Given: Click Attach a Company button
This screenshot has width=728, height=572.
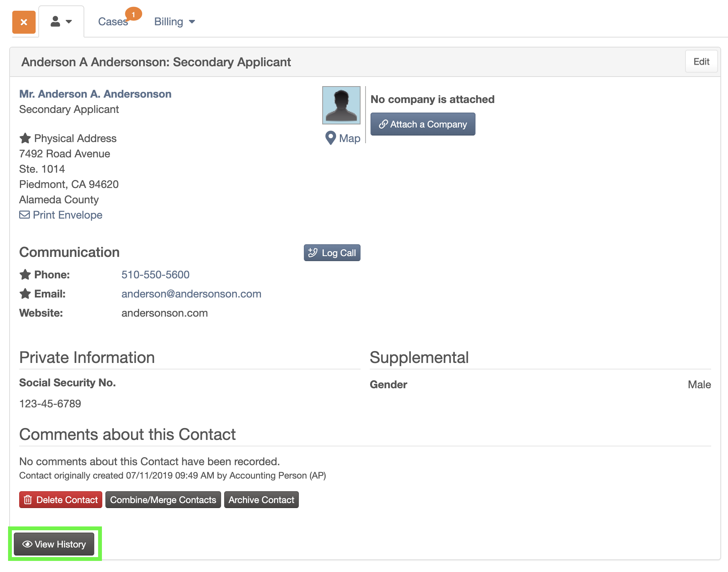Looking at the screenshot, I should point(423,124).
